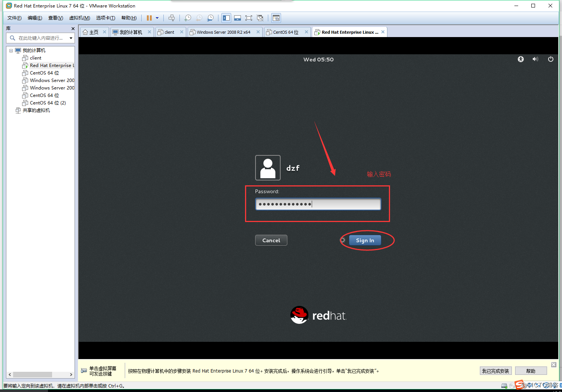Click the send Ctrl+Alt+Del toolbar icon
The height and width of the screenshot is (392, 562).
point(172,18)
